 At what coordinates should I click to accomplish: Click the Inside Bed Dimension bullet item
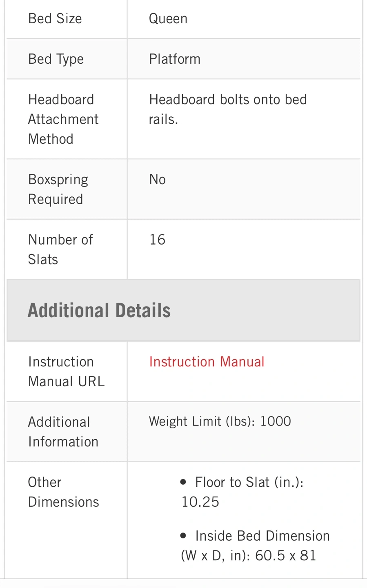click(x=262, y=536)
